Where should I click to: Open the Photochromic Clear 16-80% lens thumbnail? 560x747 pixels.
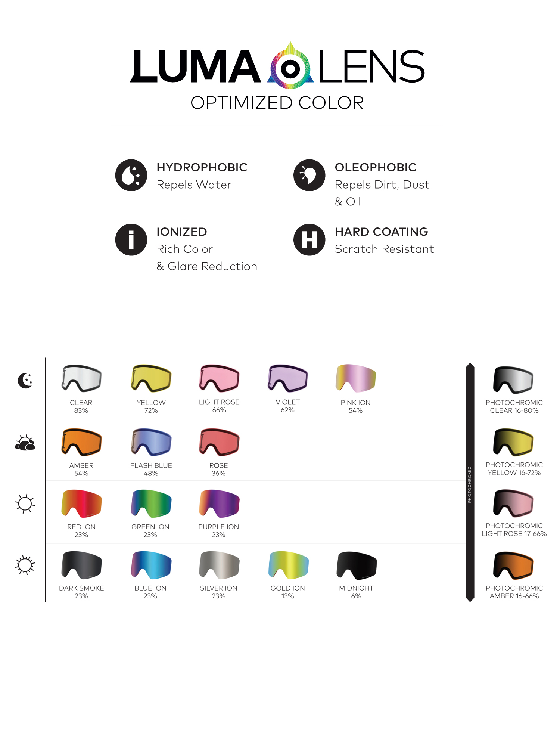tap(514, 379)
